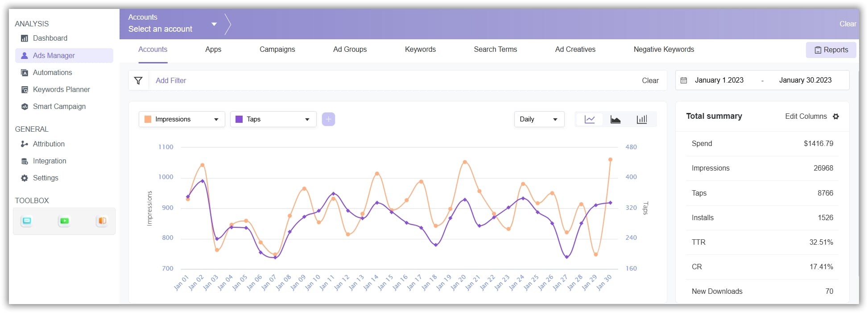Select the bar chart view icon

click(641, 119)
